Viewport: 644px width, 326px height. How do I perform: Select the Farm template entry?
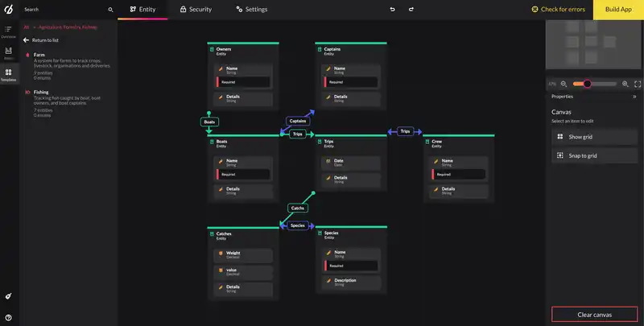[39, 55]
